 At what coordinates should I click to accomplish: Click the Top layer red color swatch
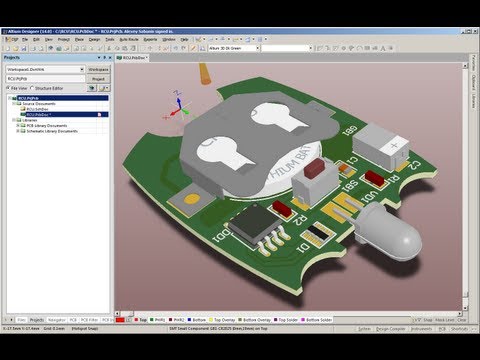(x=136, y=320)
